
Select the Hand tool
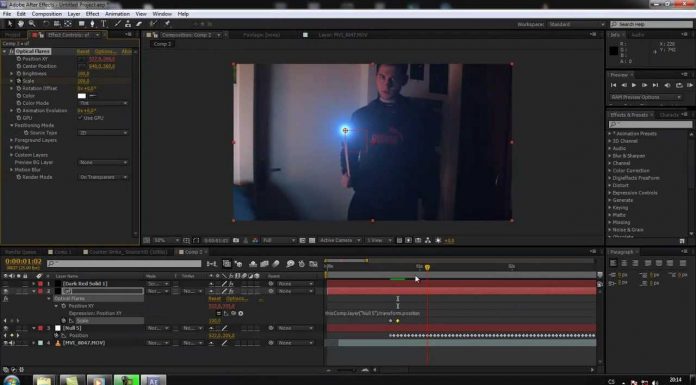pyautogui.click(x=20, y=24)
